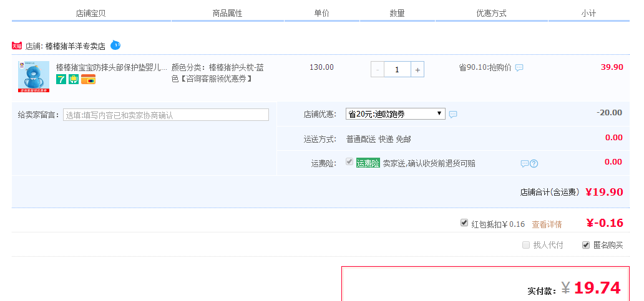Click the green consumer protection bag badge
This screenshot has height=301, width=644.
[74, 79]
